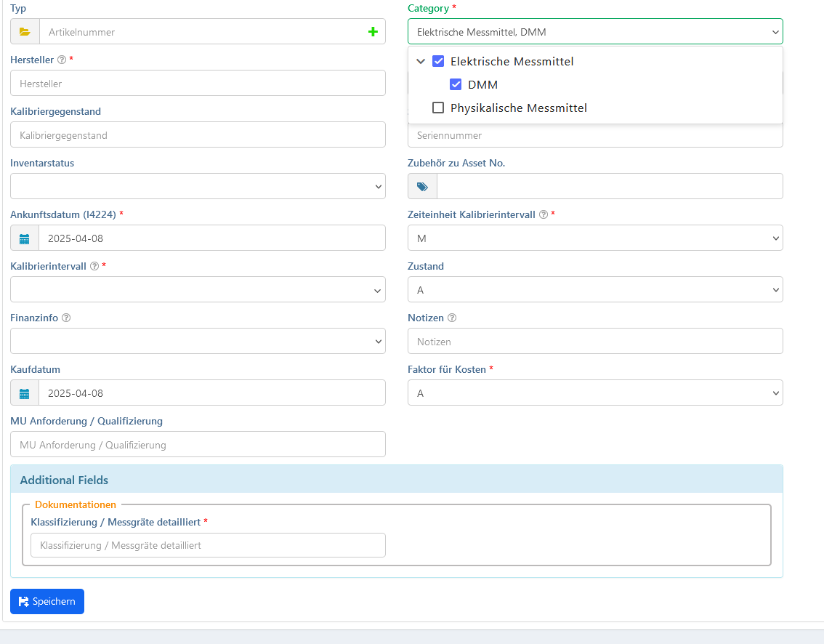
Task: Expand the Zustand dropdown
Action: pos(594,290)
